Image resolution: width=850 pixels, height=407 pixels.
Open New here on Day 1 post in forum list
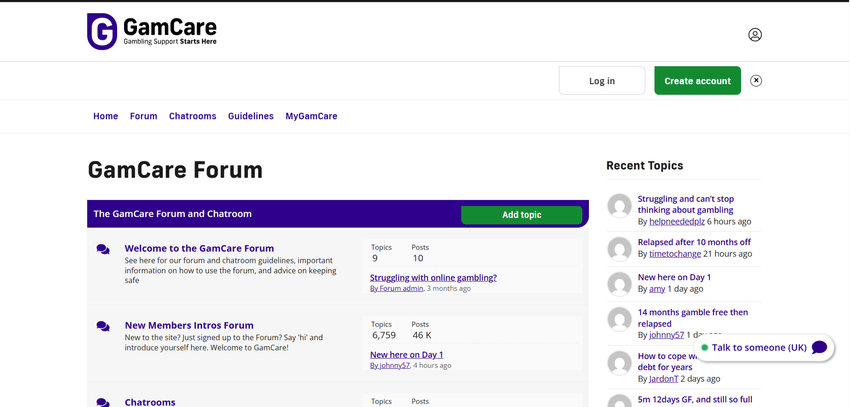click(x=407, y=354)
